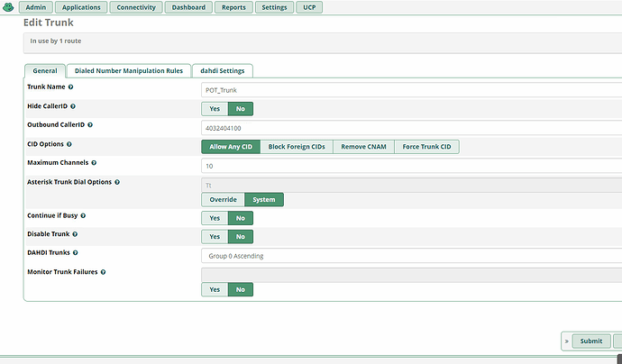This screenshot has height=364, width=622.
Task: Open help icon next to Continue if Busy
Action: (83, 215)
